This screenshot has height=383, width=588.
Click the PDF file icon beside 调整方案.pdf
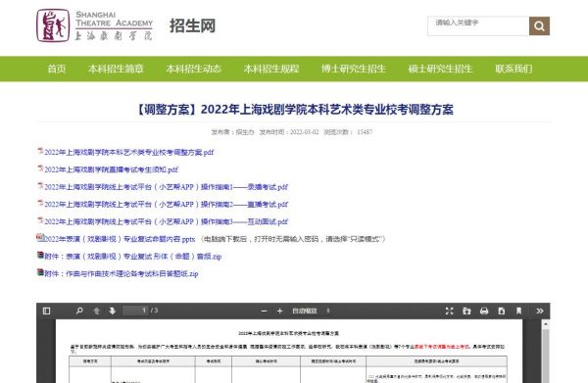point(40,151)
